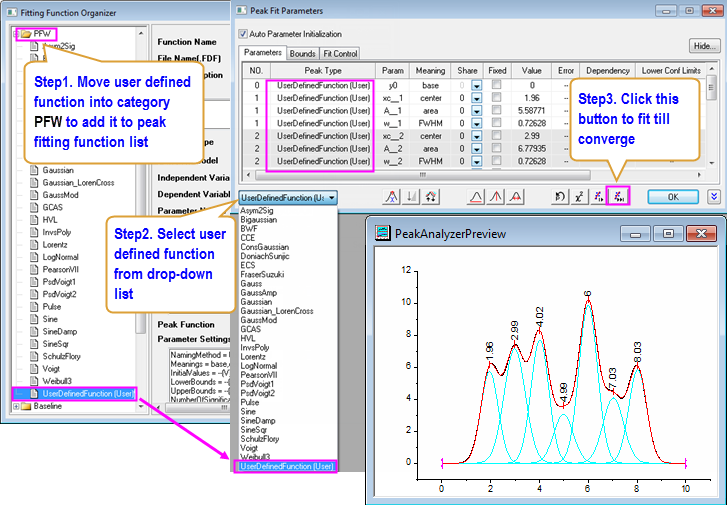This screenshot has height=505, width=727.
Task: Click the double-peak icon in fit toolbar
Action: click(x=495, y=198)
